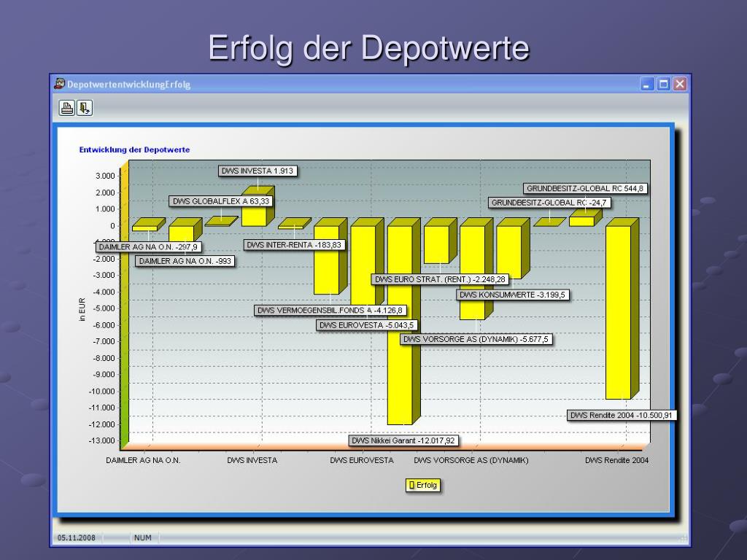Click the x-axis label DWS EUROVESTA
The image size is (747, 560).
(x=362, y=461)
